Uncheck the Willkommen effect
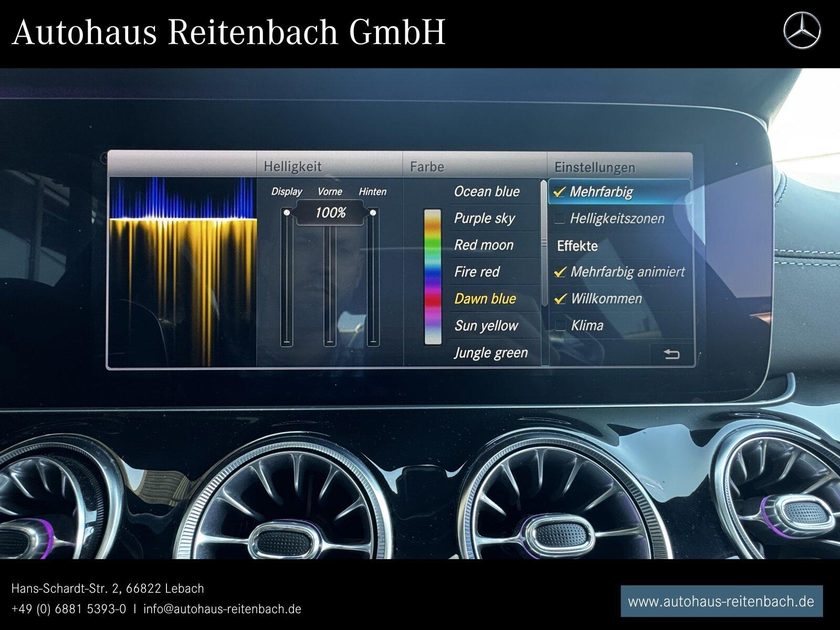840x630 pixels. (x=561, y=299)
